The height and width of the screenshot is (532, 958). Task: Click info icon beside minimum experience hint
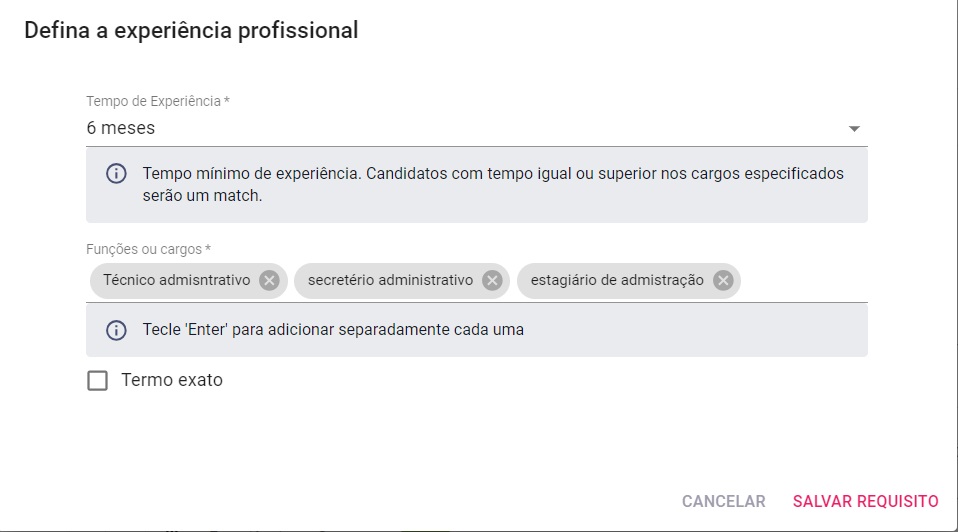click(x=116, y=173)
